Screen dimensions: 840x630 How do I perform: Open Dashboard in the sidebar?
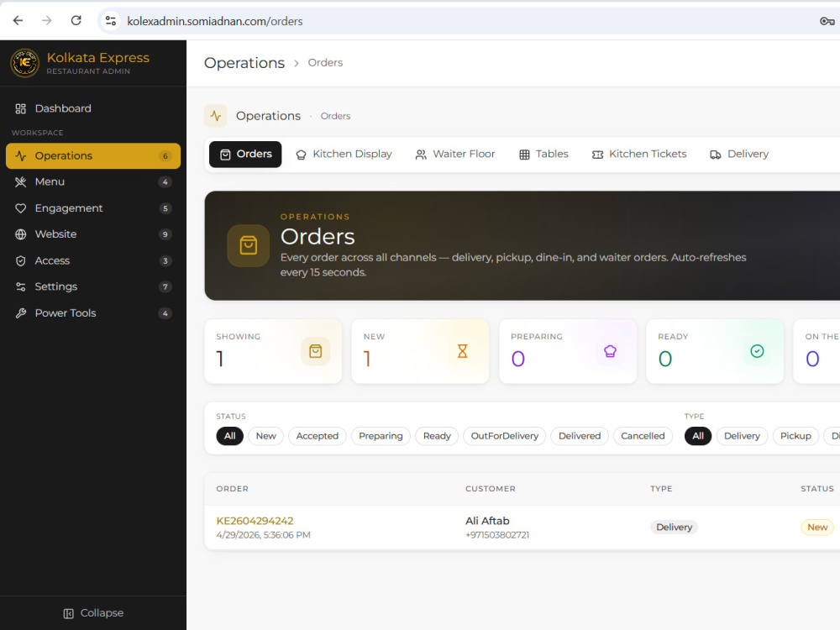click(93, 108)
